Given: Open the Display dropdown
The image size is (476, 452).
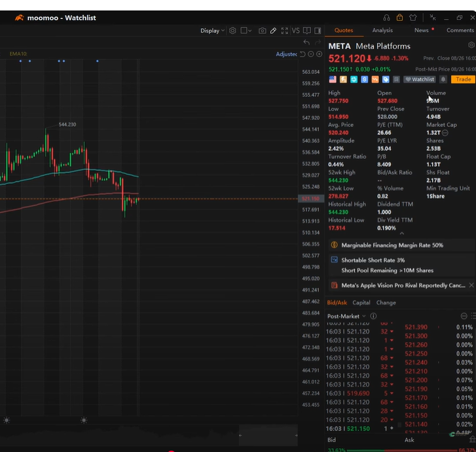Looking at the screenshot, I should tap(212, 31).
